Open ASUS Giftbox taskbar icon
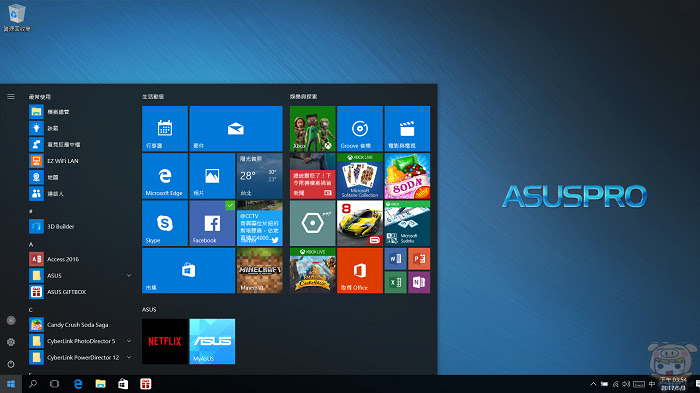 (146, 384)
